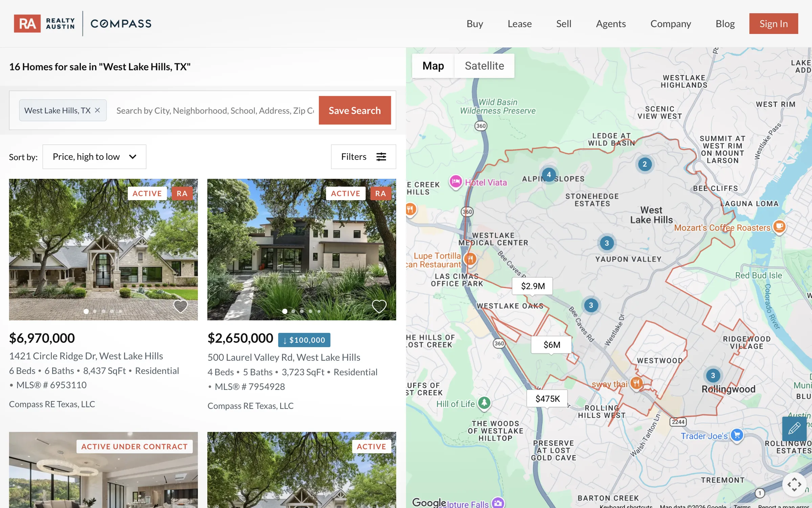Open the Filters sliders icon
The image size is (812, 508).
(x=381, y=157)
